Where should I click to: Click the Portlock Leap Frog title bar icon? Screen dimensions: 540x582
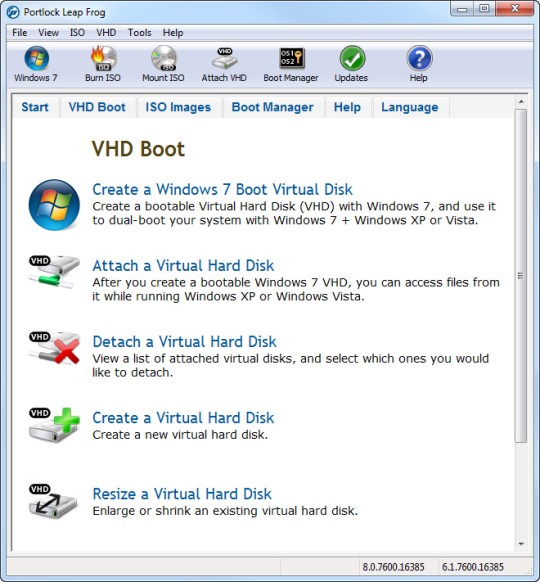[13, 12]
